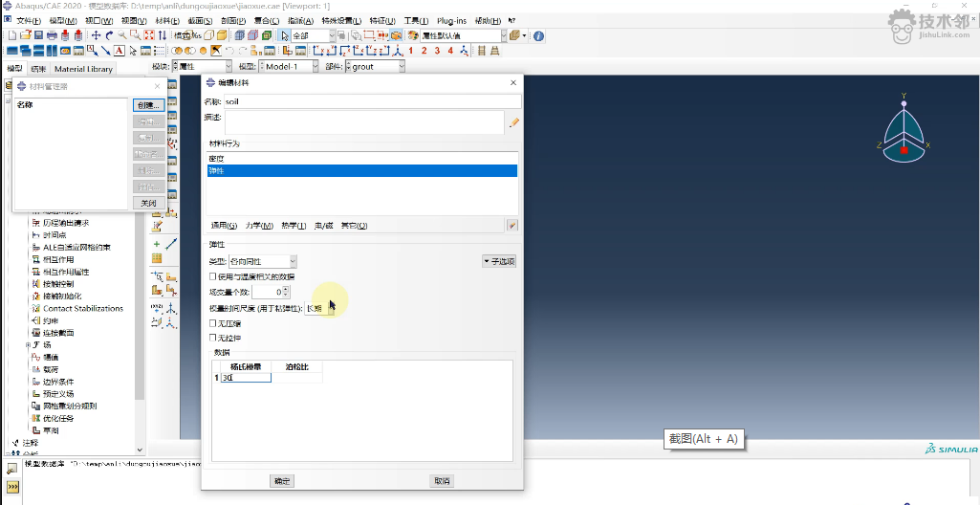Click the text annotation A icon
The width and height of the screenshot is (980, 505).
pos(119,51)
